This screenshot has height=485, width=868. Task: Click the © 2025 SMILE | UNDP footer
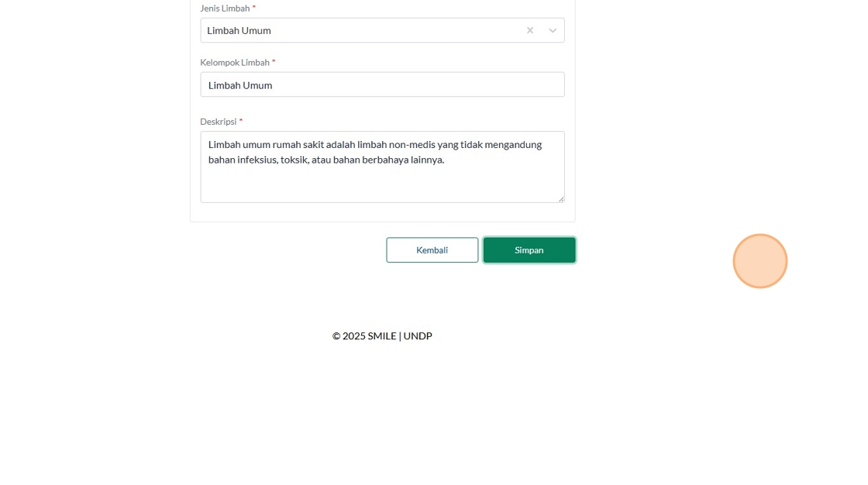[x=382, y=335]
